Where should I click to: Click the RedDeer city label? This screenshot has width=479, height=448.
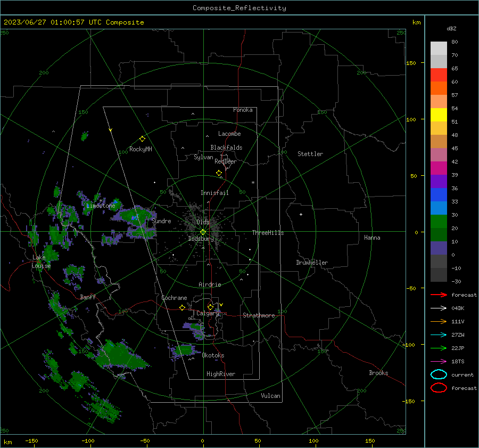tap(226, 161)
